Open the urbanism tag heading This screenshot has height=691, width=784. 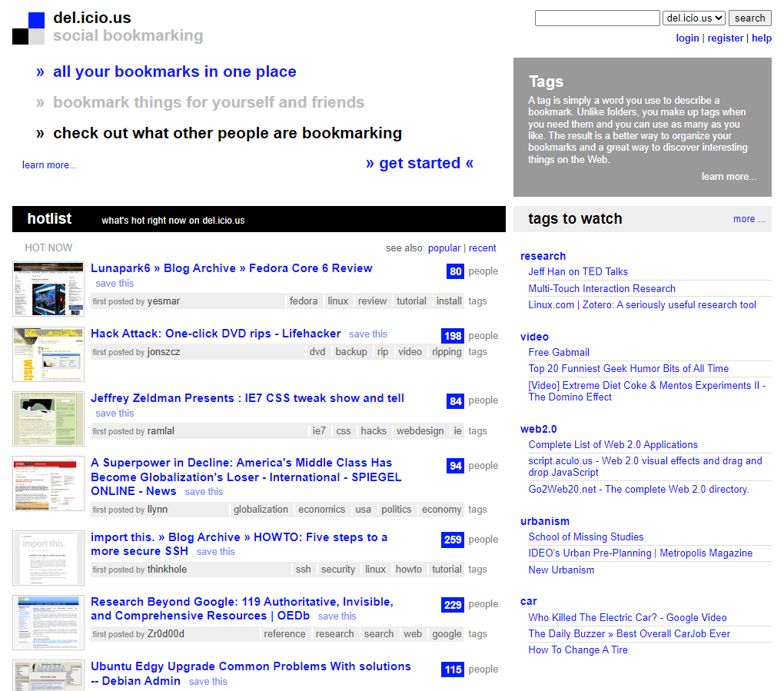545,521
